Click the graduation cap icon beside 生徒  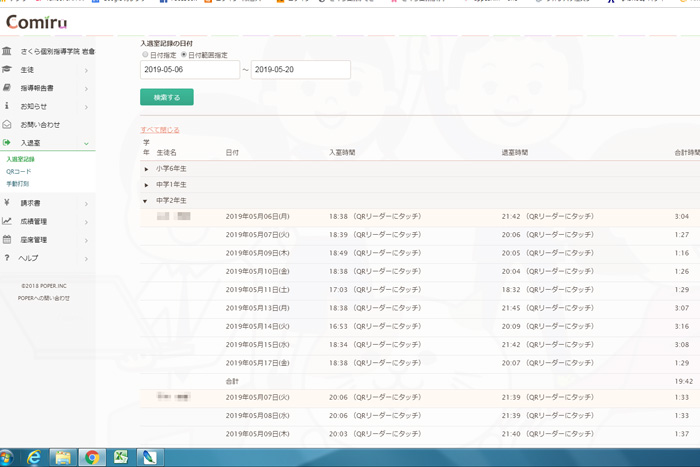click(8, 70)
